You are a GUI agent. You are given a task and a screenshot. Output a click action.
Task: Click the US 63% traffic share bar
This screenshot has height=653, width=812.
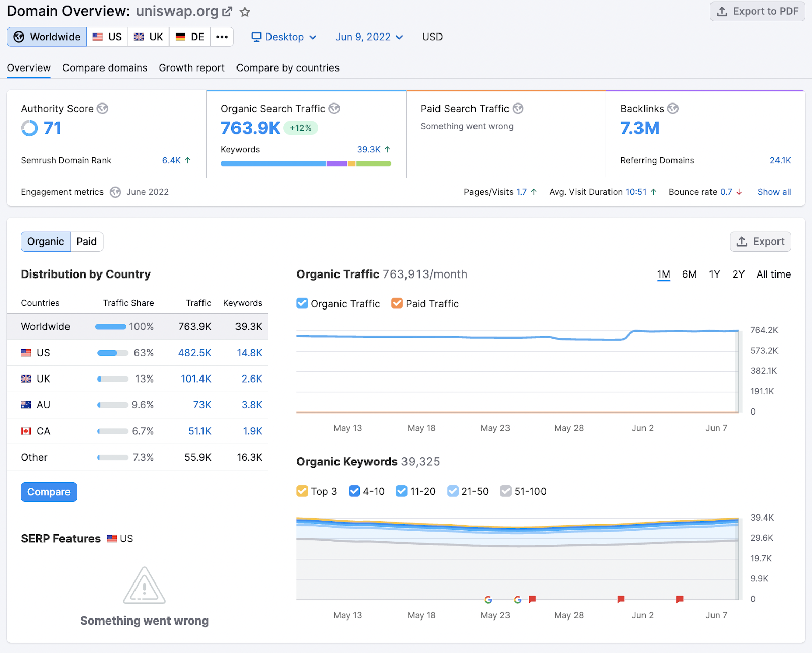coord(113,353)
